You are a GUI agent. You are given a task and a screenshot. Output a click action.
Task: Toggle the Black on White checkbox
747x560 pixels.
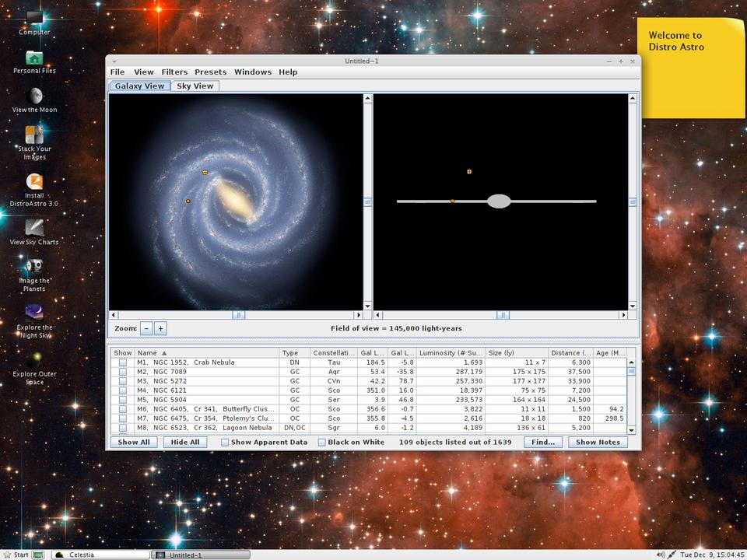322,443
